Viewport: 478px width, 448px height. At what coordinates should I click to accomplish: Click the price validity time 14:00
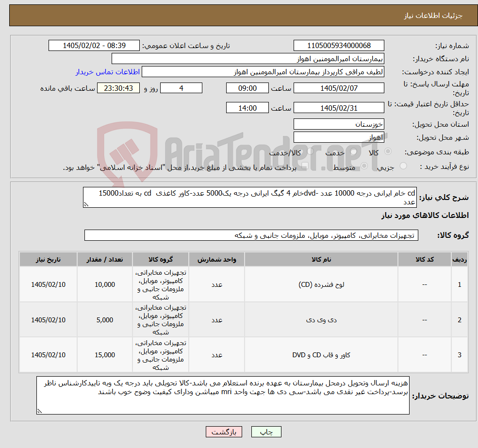point(247,108)
